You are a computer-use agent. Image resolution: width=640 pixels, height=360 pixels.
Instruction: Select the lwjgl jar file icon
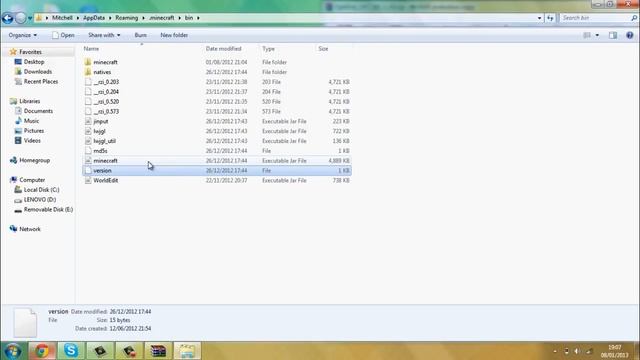coord(88,131)
